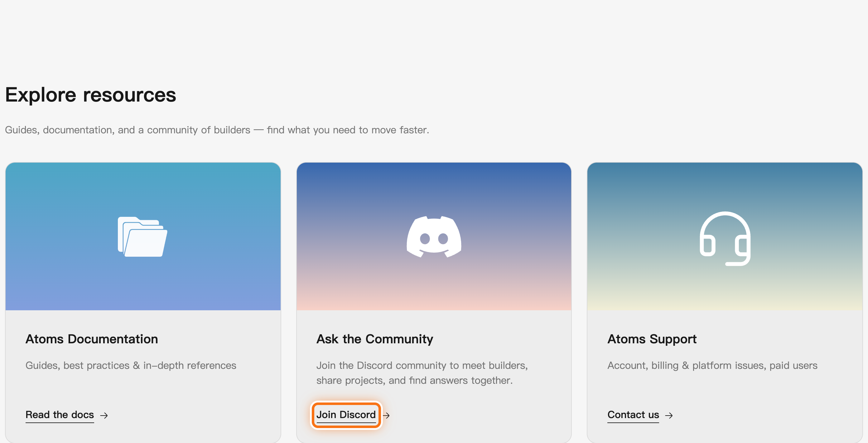The height and width of the screenshot is (443, 868).
Task: Click the arrow next to Read the docs
Action: click(104, 415)
